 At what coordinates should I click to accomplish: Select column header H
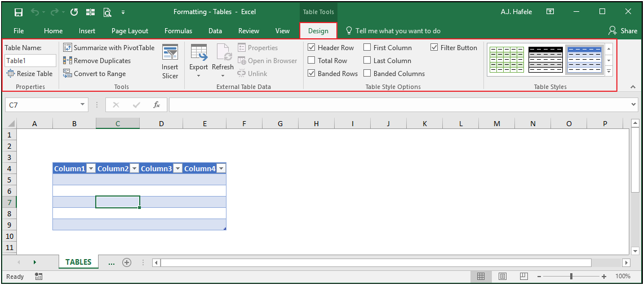point(316,123)
